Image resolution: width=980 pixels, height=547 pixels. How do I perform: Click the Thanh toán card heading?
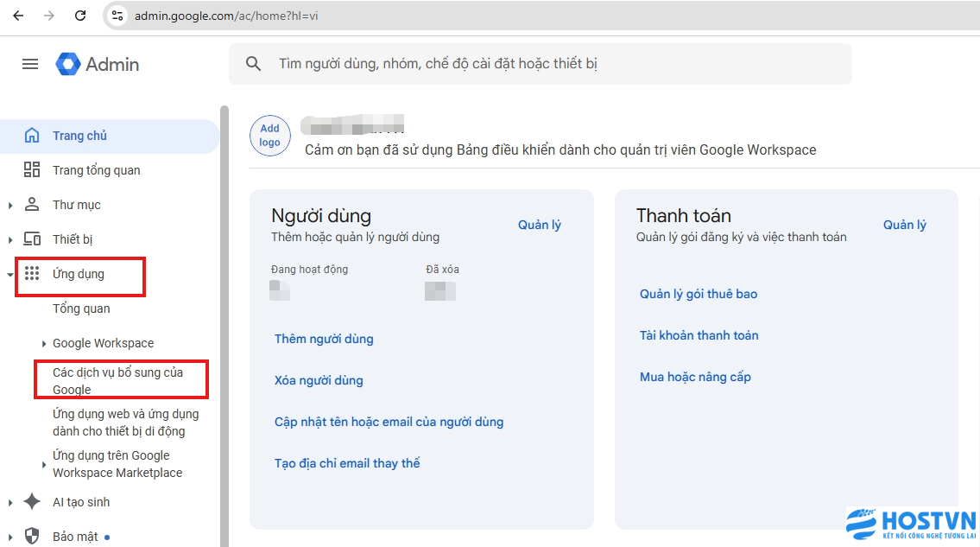[684, 216]
